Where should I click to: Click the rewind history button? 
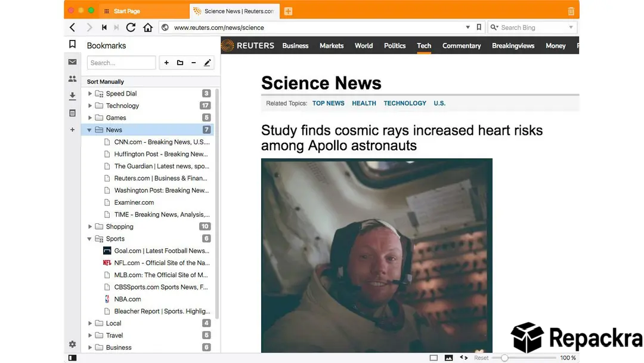tap(104, 27)
